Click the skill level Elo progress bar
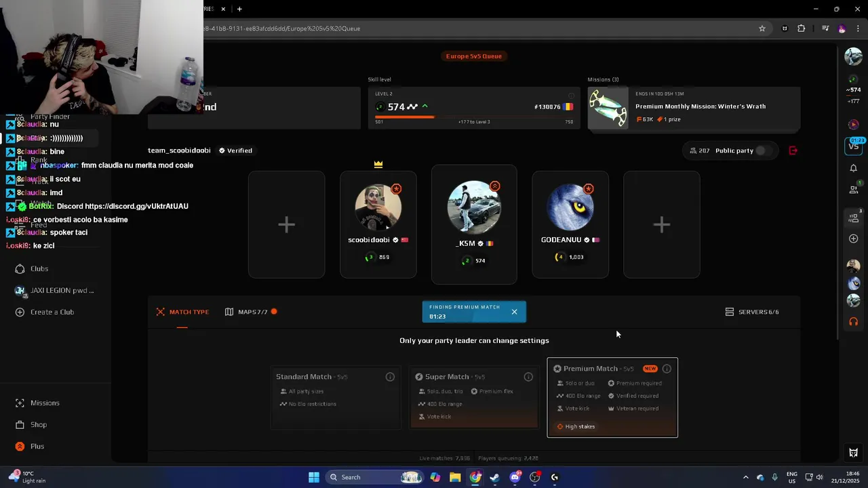This screenshot has width=868, height=488. click(x=474, y=117)
